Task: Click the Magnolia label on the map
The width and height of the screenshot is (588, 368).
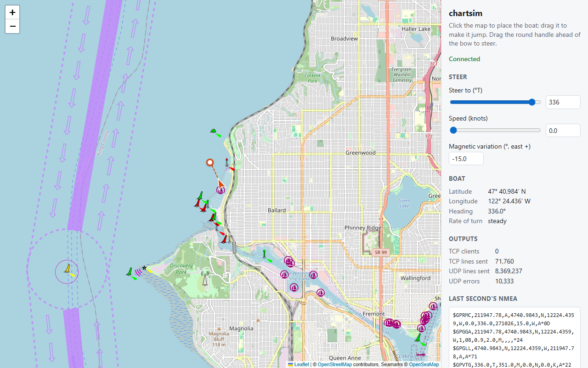Action: coord(241,328)
